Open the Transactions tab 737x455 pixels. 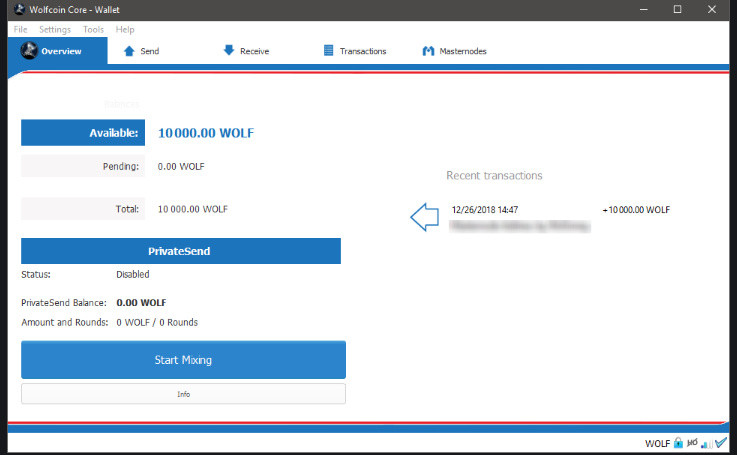(355, 51)
